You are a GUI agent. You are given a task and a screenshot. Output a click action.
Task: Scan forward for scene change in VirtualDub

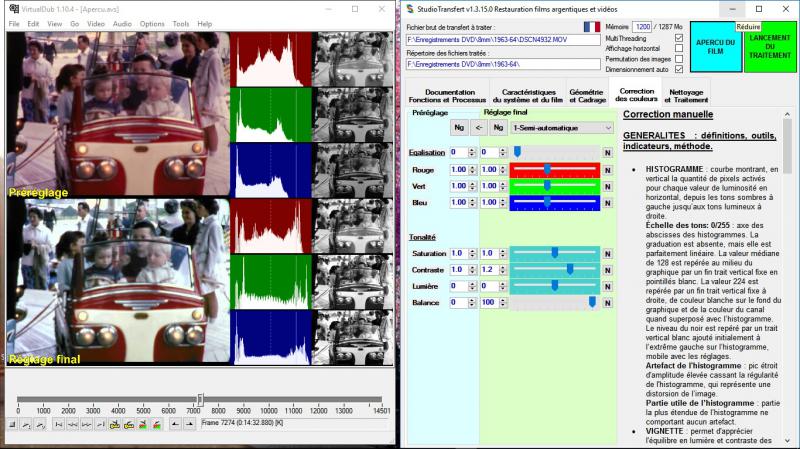pos(157,424)
